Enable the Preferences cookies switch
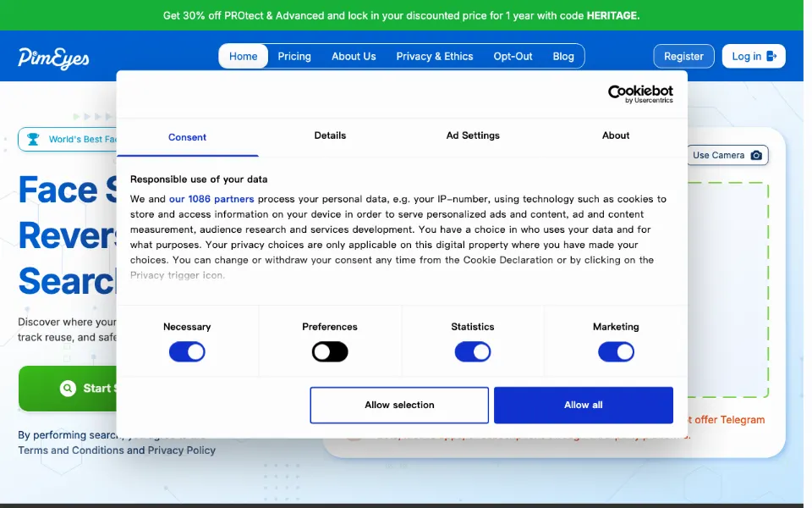 [330, 352]
